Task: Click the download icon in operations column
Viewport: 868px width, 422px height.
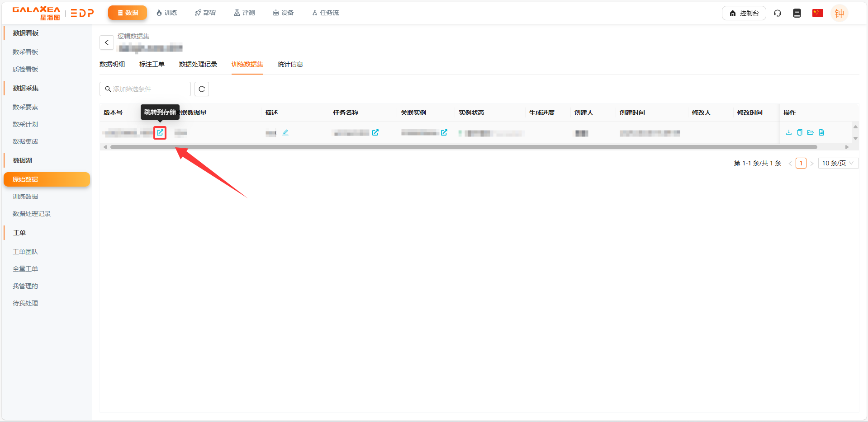Action: [x=789, y=132]
